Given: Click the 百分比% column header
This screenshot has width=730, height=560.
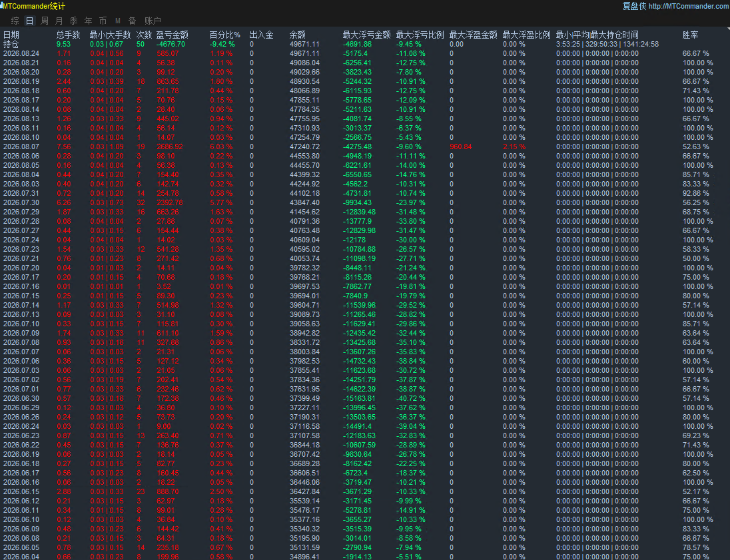Looking at the screenshot, I should coord(225,35).
